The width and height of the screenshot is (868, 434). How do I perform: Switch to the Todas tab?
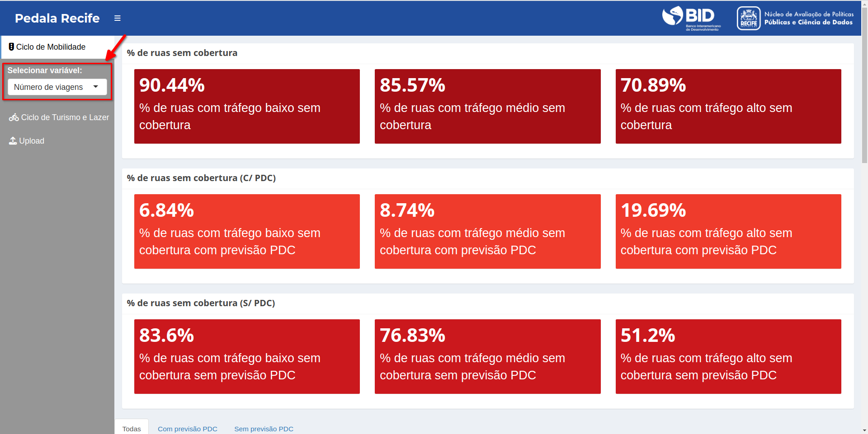[132, 429]
